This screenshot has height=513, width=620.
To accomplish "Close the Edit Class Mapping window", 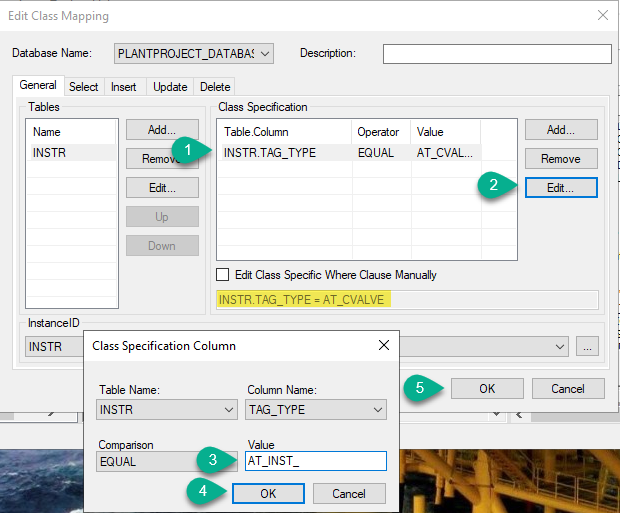I will click(x=603, y=15).
